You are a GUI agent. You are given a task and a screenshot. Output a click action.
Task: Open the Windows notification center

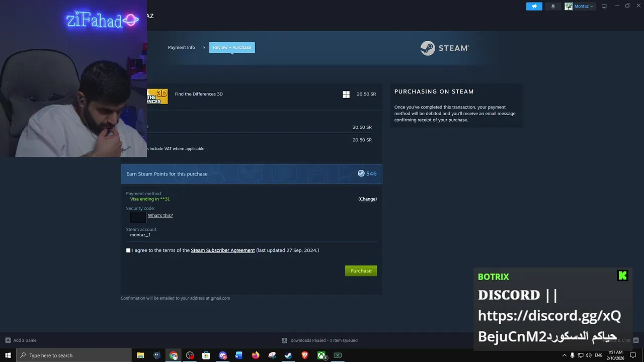[x=633, y=355]
